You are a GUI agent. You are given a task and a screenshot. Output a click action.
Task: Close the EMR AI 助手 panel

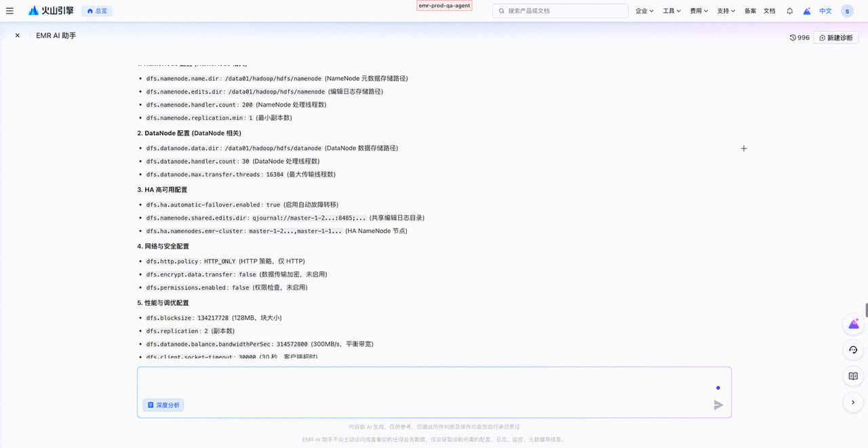coord(18,36)
